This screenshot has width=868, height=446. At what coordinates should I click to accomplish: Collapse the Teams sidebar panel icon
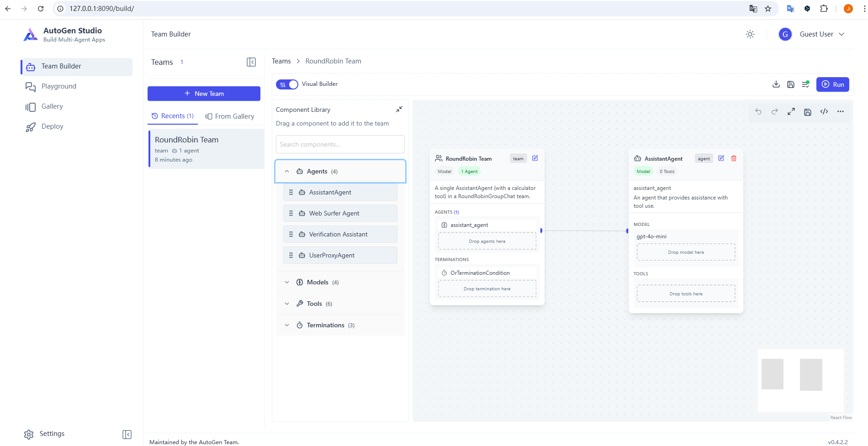[251, 62]
